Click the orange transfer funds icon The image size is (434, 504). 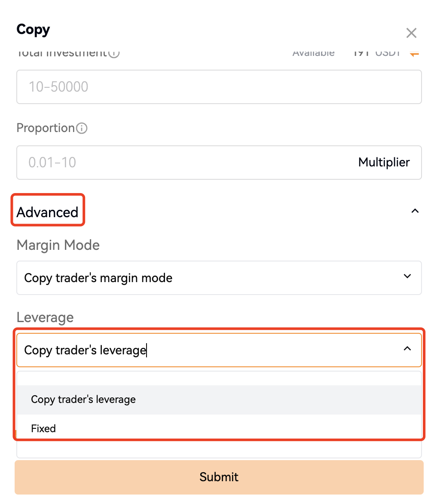[x=414, y=54]
